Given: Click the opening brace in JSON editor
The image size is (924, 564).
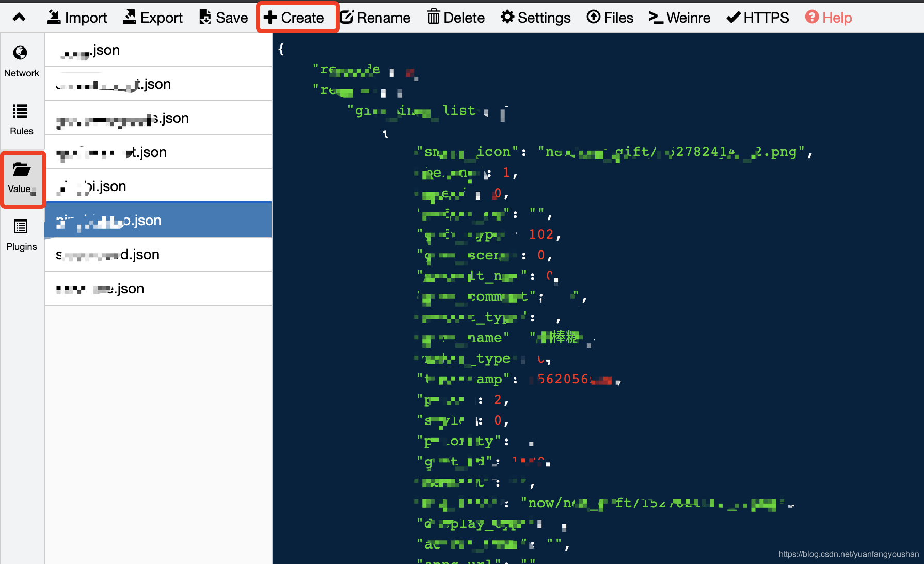Looking at the screenshot, I should 281,49.
